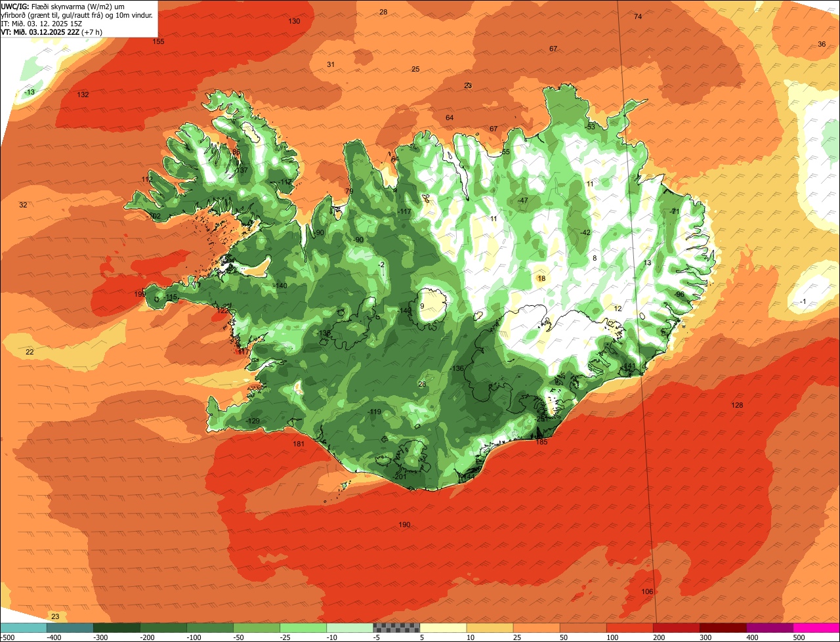The width and height of the screenshot is (840, 642).
Task: Click the light green legend swatch between -25 and -10
Action: 303,628
